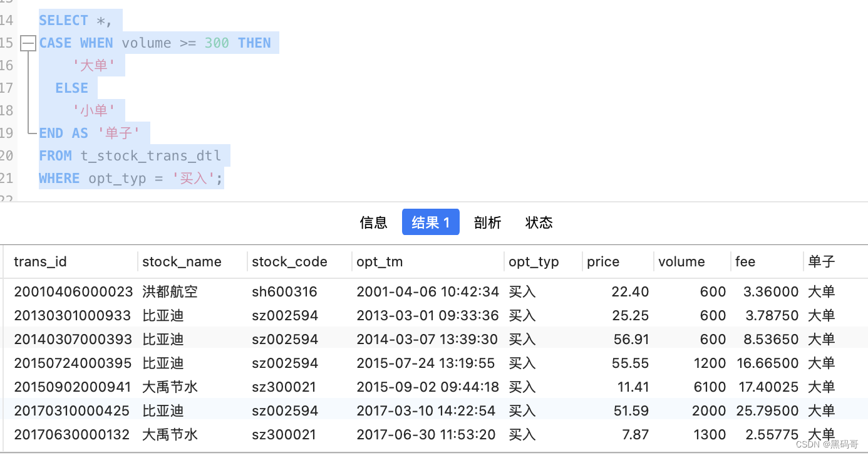Click opt_tm cell 2015-07-24 13:19:55
This screenshot has height=455, width=868.
click(x=426, y=363)
